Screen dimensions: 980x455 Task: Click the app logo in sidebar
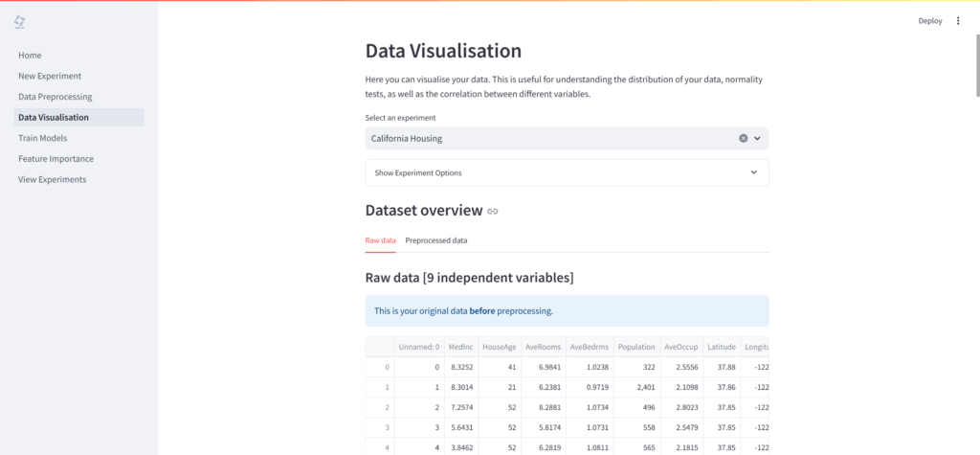coord(20,21)
